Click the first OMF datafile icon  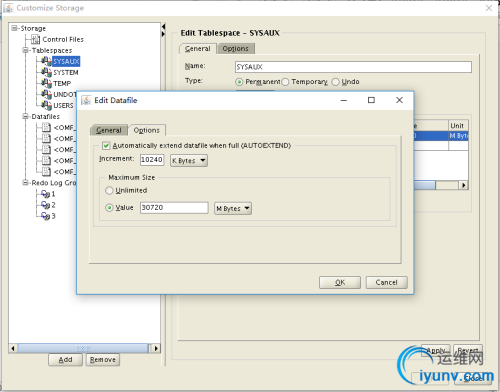(46, 127)
